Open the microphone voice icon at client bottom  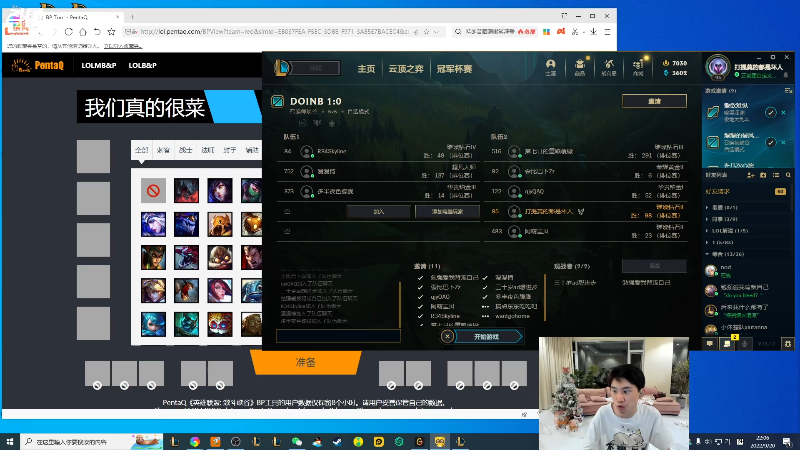coord(744,344)
